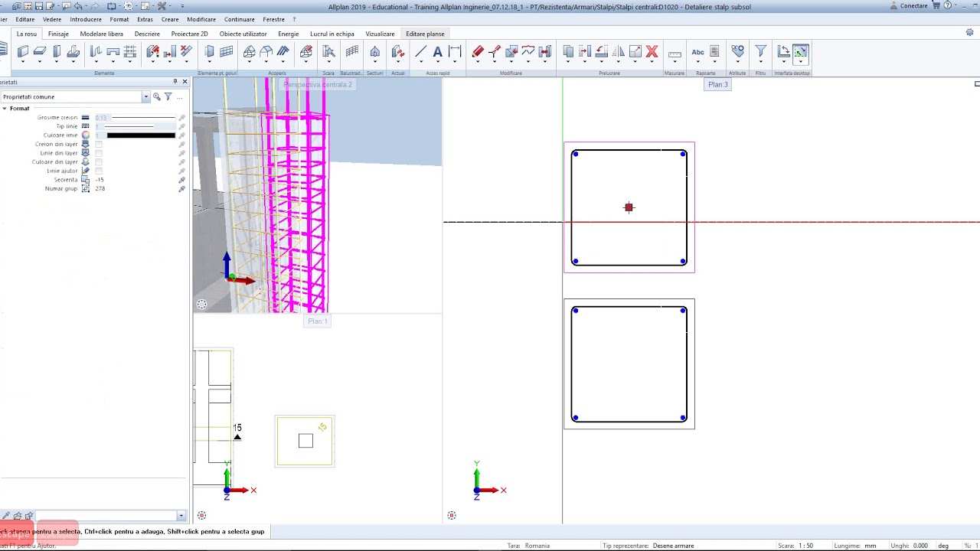This screenshot has width=980, height=551.
Task: Click the copy elements tool in Prelucrare
Action: point(568,51)
